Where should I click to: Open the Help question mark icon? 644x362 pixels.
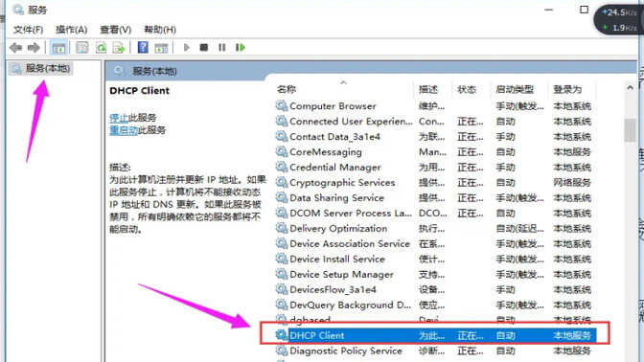tap(143, 48)
